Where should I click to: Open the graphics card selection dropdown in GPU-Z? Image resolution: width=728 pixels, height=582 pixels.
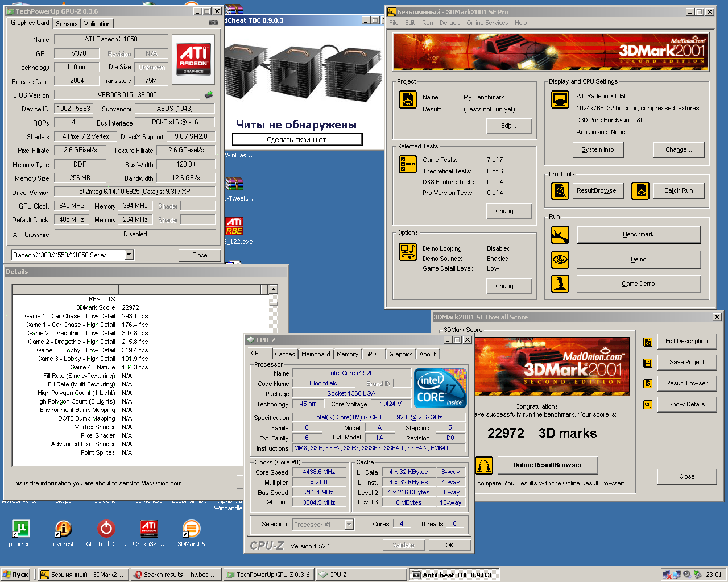pyautogui.click(x=129, y=255)
